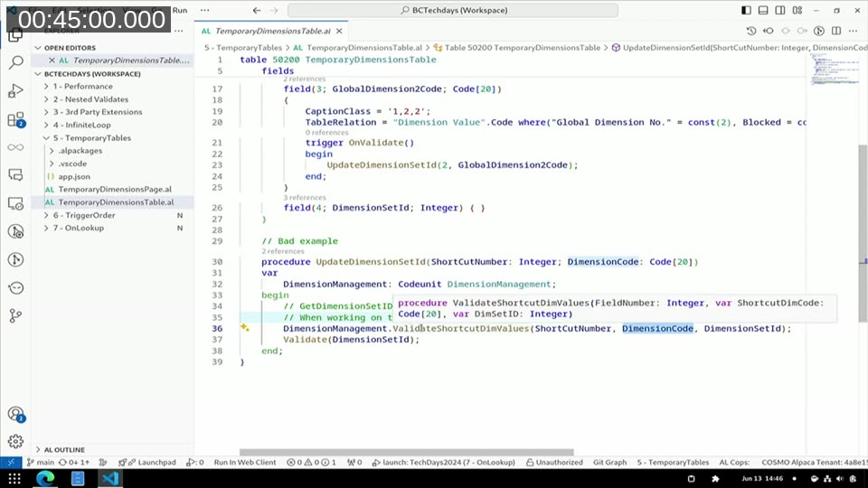Toggle the secondary sidebar layout icon
This screenshot has width=868, height=488.
pyautogui.click(x=780, y=10)
